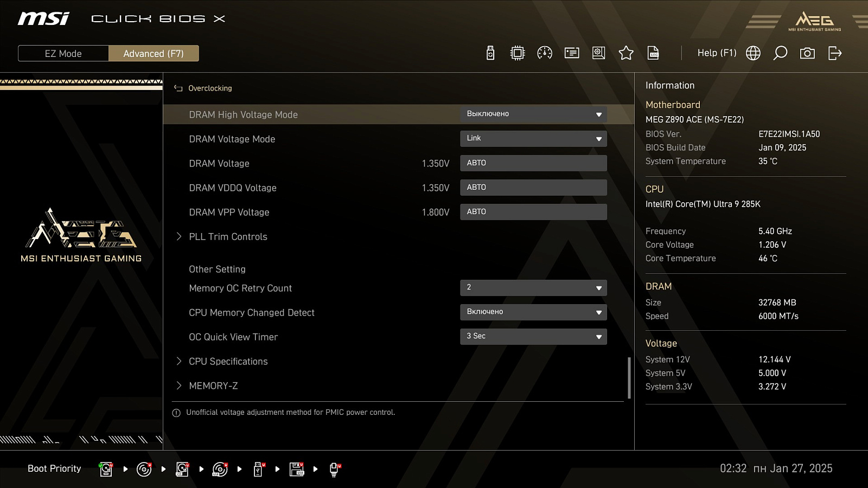This screenshot has width=868, height=488.
Task: Open OC Quick View Timer dropdown
Action: pos(533,337)
